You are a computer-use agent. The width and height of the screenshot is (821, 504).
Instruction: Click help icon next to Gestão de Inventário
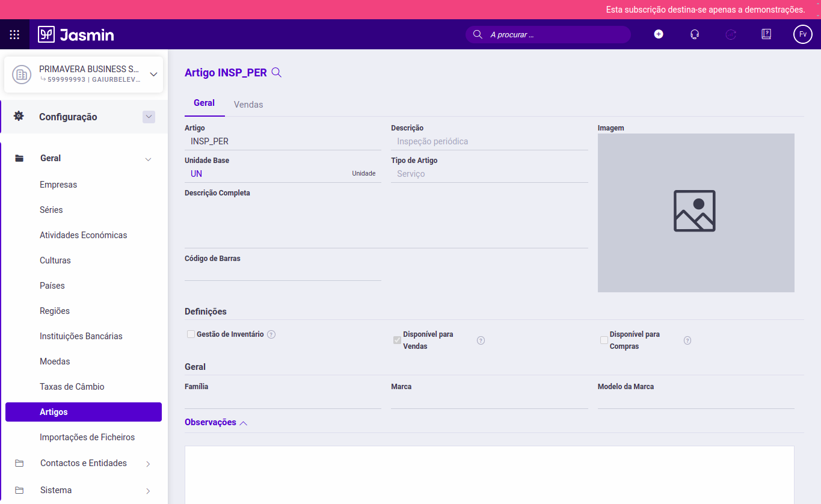(271, 334)
